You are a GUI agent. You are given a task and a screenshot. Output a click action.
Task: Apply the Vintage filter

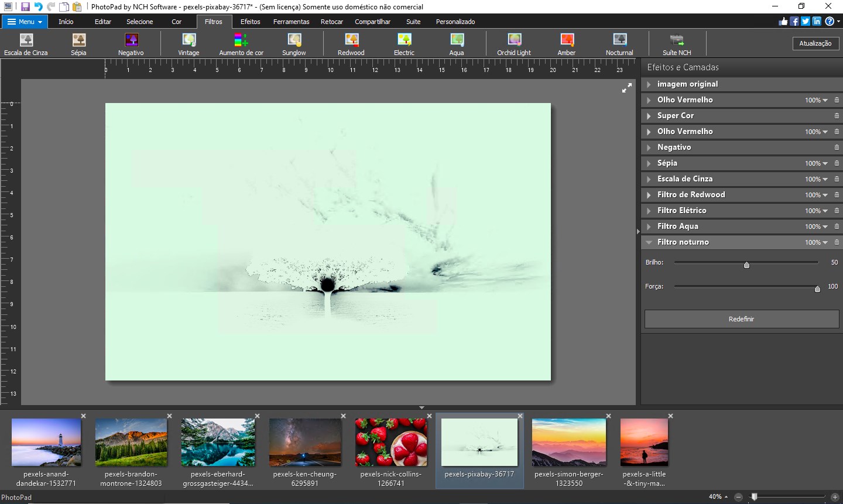(189, 44)
